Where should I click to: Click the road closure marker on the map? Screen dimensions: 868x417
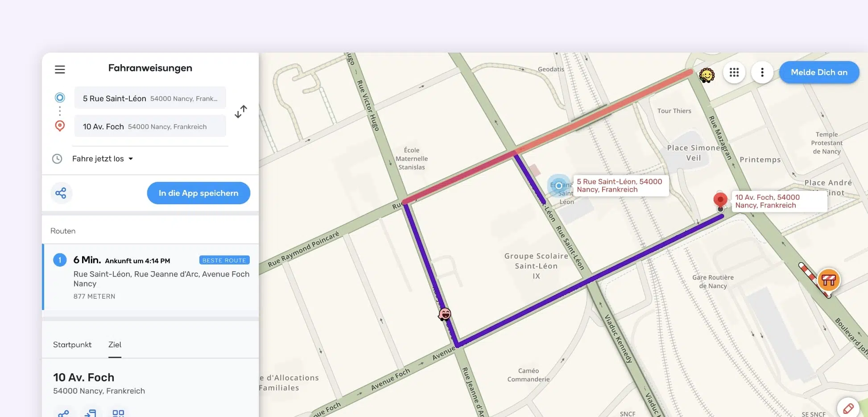(828, 280)
